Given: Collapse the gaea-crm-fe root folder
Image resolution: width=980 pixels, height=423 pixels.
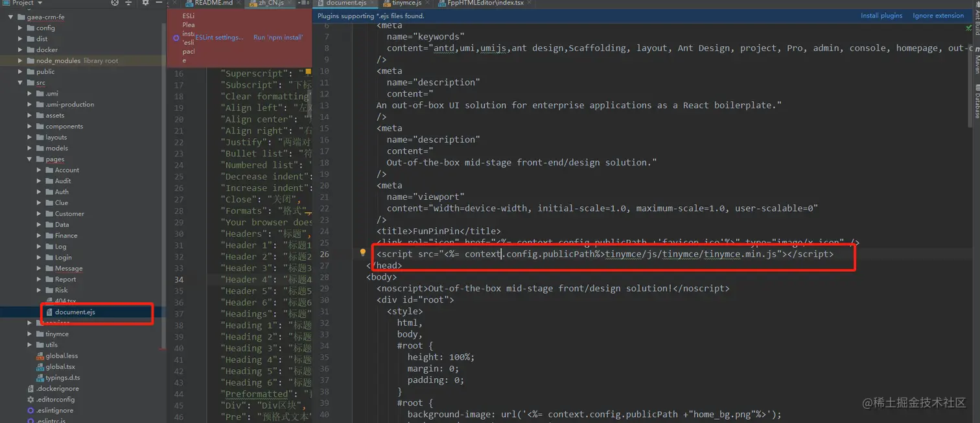Looking at the screenshot, I should tap(11, 17).
